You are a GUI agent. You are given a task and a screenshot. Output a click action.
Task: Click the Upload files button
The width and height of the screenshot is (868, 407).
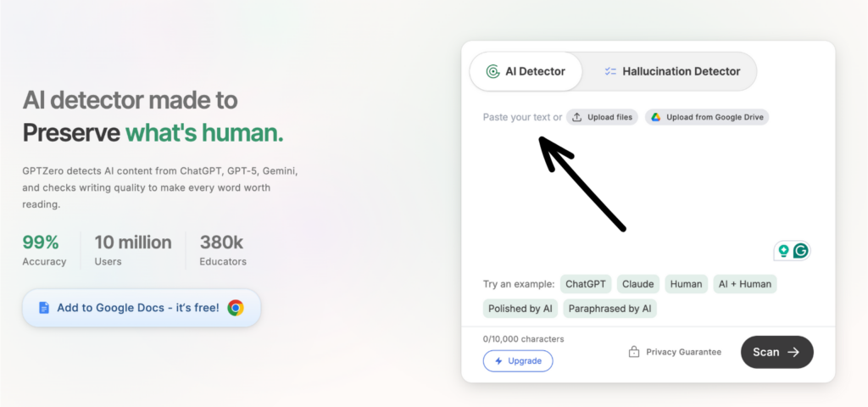point(603,117)
